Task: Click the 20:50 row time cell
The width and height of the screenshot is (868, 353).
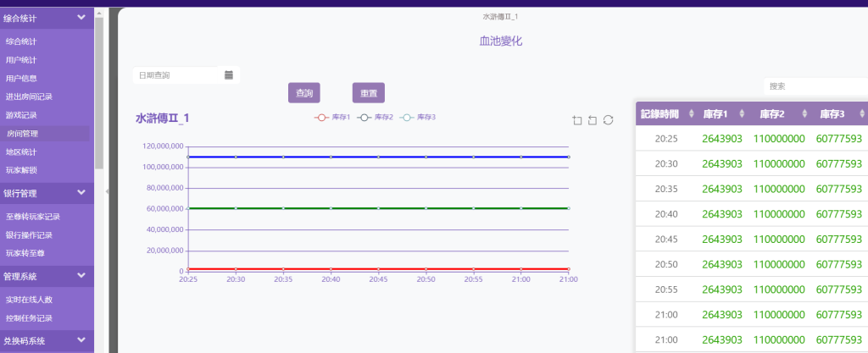Action: [x=666, y=264]
